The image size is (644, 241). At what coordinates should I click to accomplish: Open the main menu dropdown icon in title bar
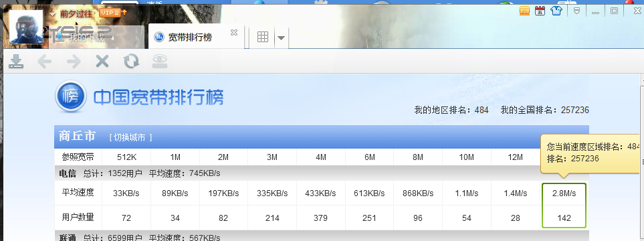[x=576, y=11]
